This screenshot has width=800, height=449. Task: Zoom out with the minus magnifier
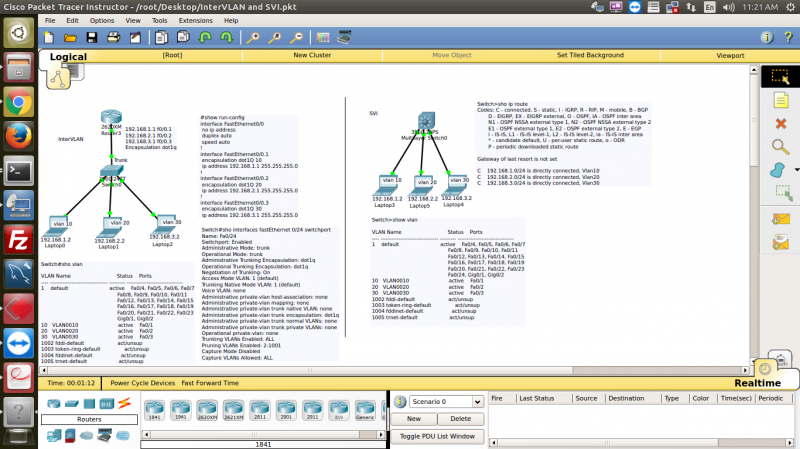point(296,37)
